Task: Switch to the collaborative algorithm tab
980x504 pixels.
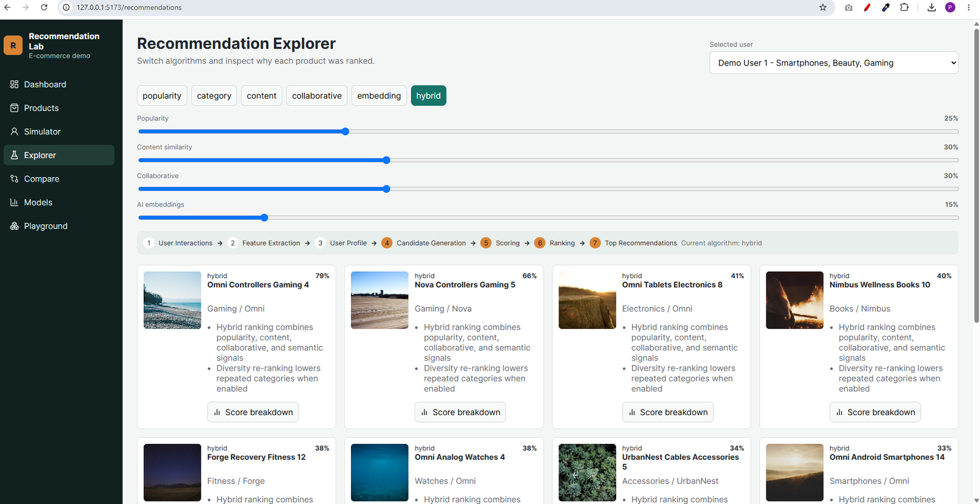Action: (317, 96)
